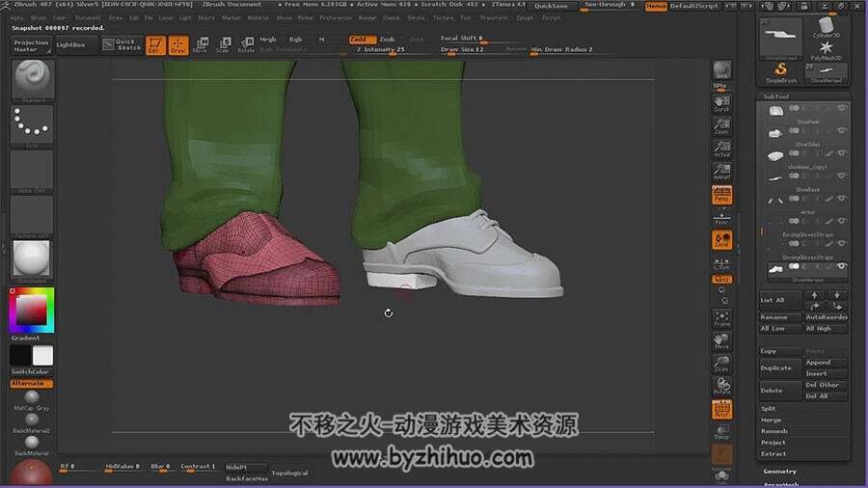Select the white main color swatch
The width and height of the screenshot is (868, 488).
(42, 355)
